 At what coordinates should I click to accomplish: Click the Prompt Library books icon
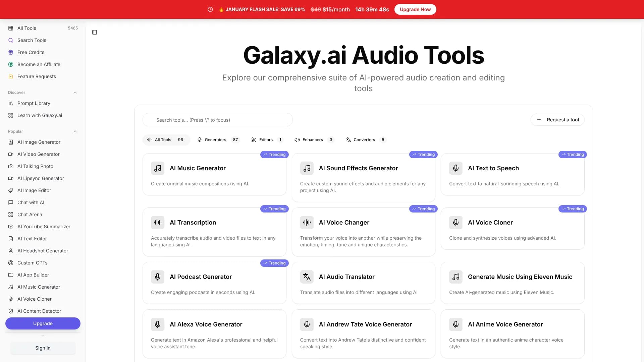pos(11,103)
